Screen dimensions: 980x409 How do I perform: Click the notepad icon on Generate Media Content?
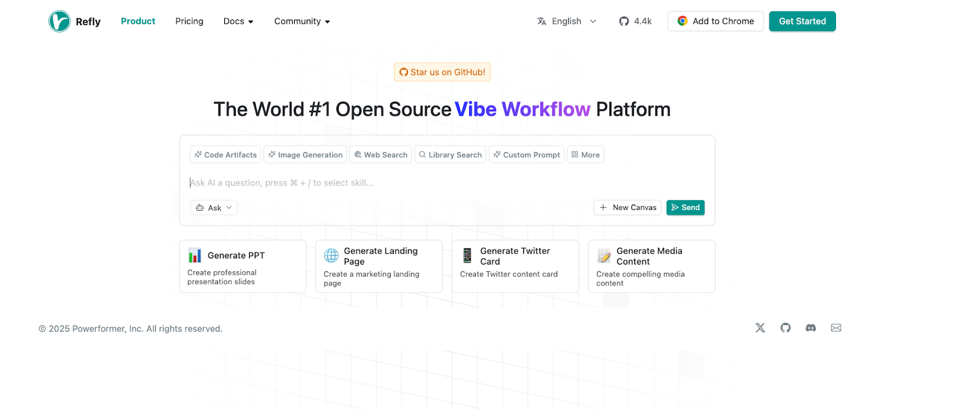click(604, 255)
